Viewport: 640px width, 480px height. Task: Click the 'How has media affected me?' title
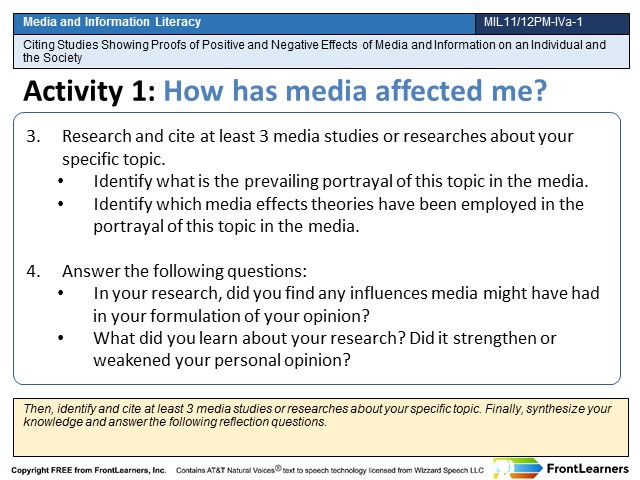(x=355, y=91)
